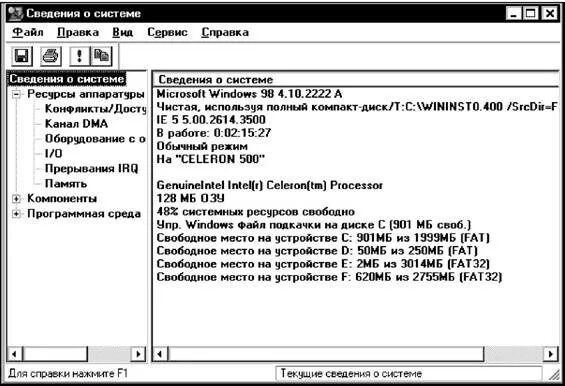Click the details pane horizontal scrollbar thumb

coord(326,354)
